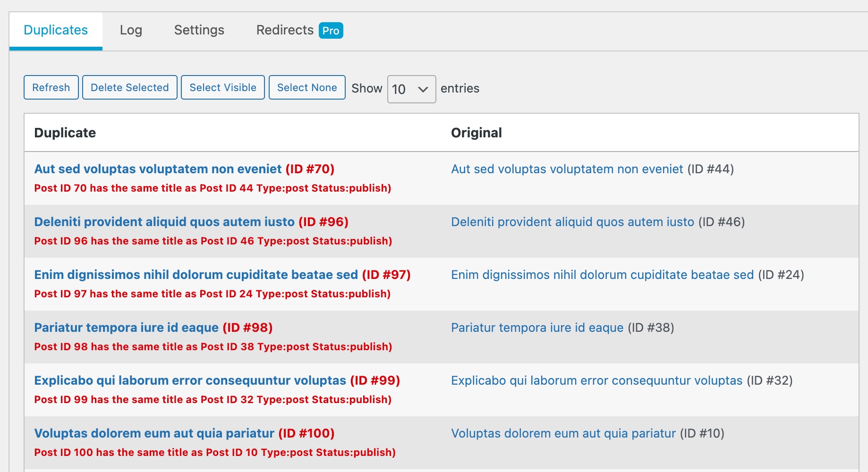Open duplicate post link ID #70
868x472 pixels.
(158, 169)
